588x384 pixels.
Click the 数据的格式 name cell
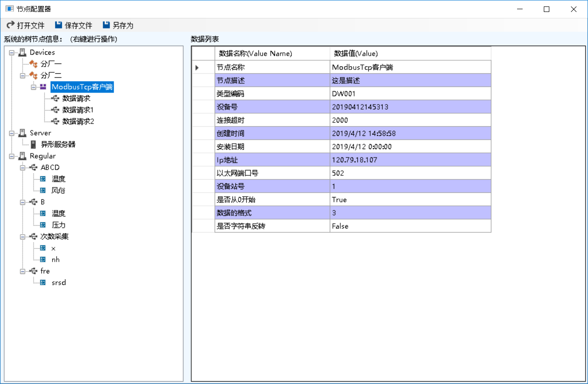[x=272, y=213]
